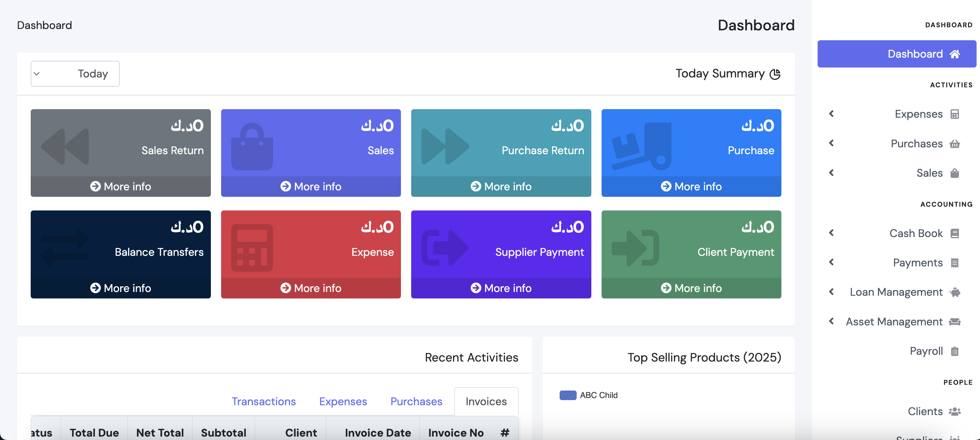This screenshot has width=980, height=440.
Task: Click the Asset Management couch icon
Action: (954, 322)
